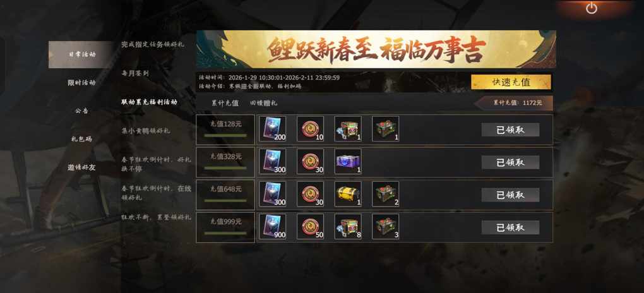This screenshot has height=293, width=644.
Task: Click the 快速充值 button
Action: (x=511, y=82)
